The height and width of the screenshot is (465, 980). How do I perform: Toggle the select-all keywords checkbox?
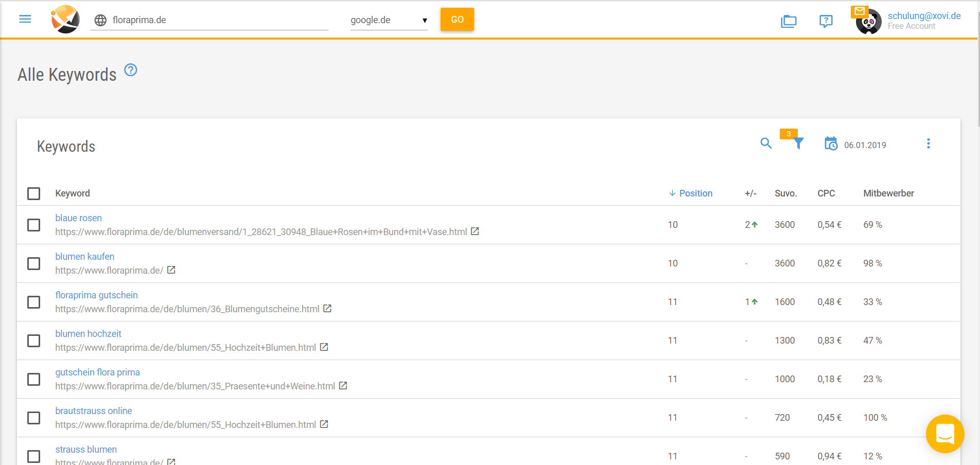point(34,193)
